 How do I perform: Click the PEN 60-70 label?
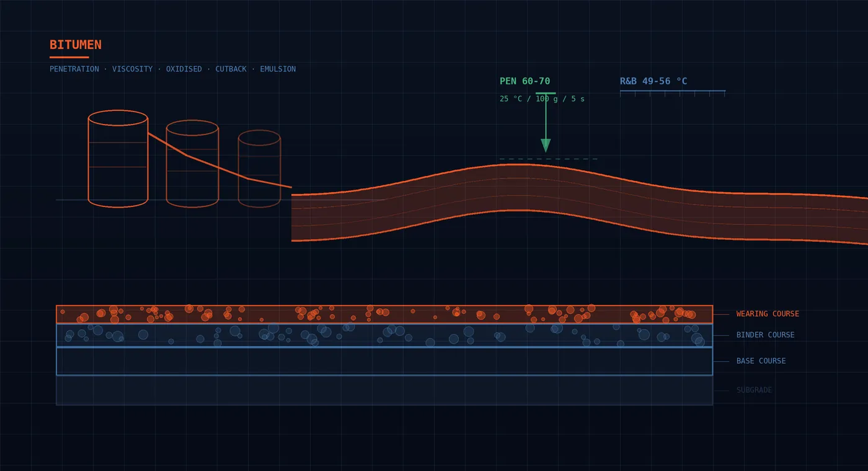(525, 81)
